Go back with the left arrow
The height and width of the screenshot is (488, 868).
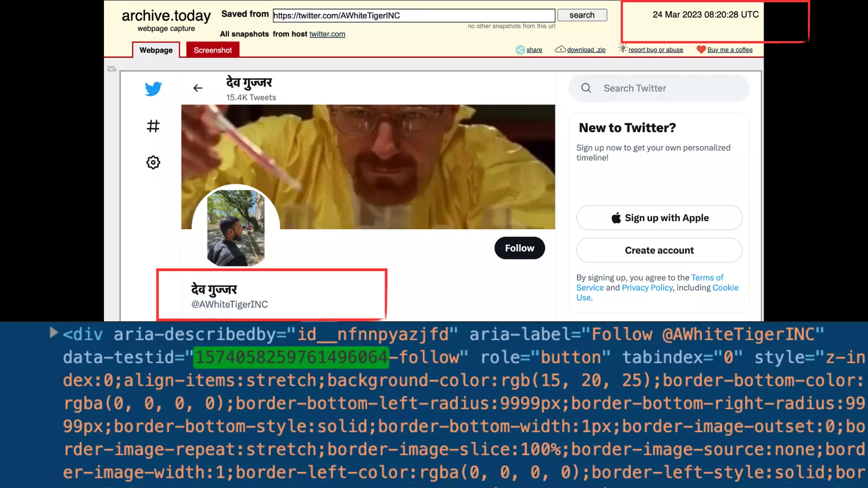click(198, 88)
